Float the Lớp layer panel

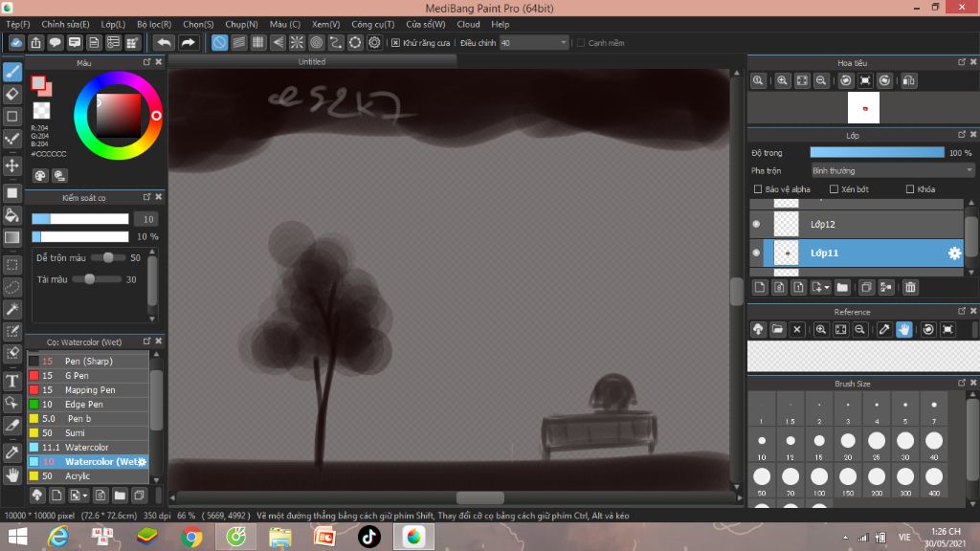point(962,135)
